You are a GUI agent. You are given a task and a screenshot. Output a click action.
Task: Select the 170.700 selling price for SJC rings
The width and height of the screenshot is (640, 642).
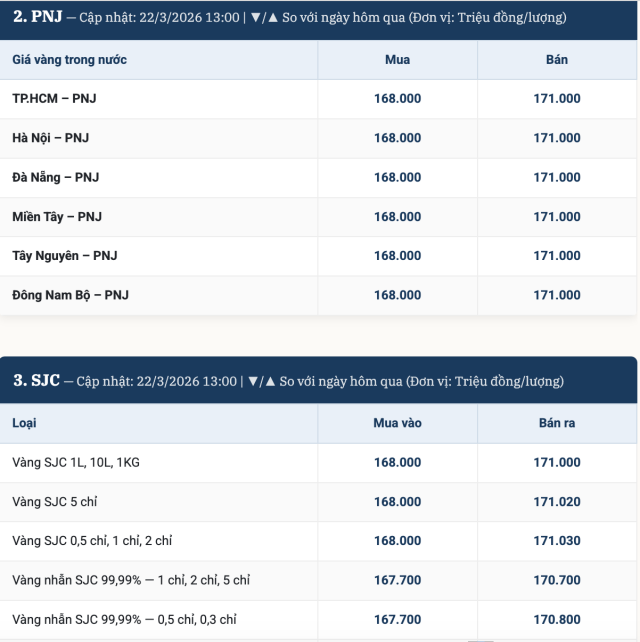point(557,580)
